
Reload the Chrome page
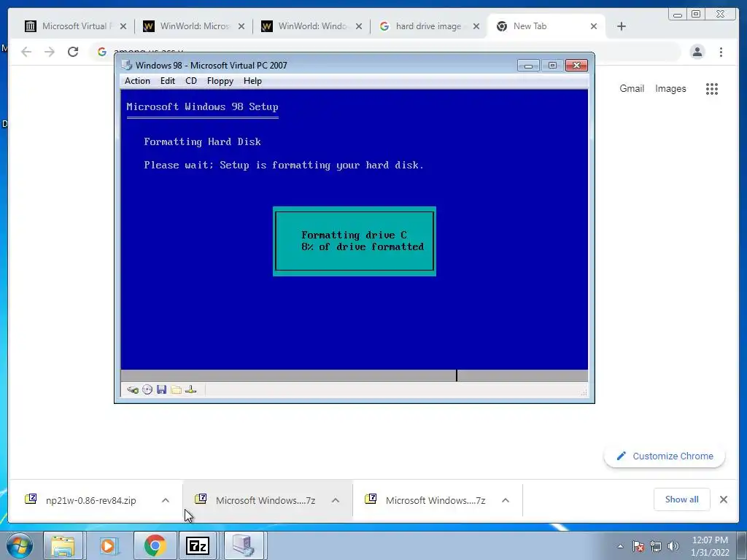[x=72, y=52]
